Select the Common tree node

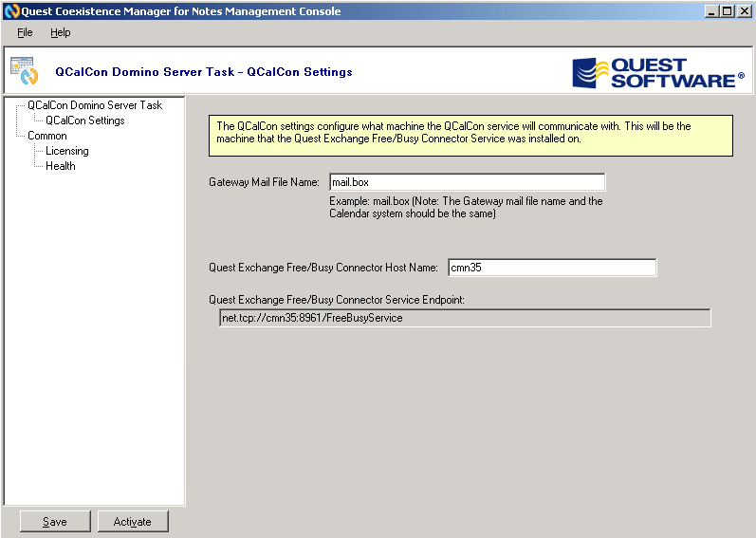point(47,136)
